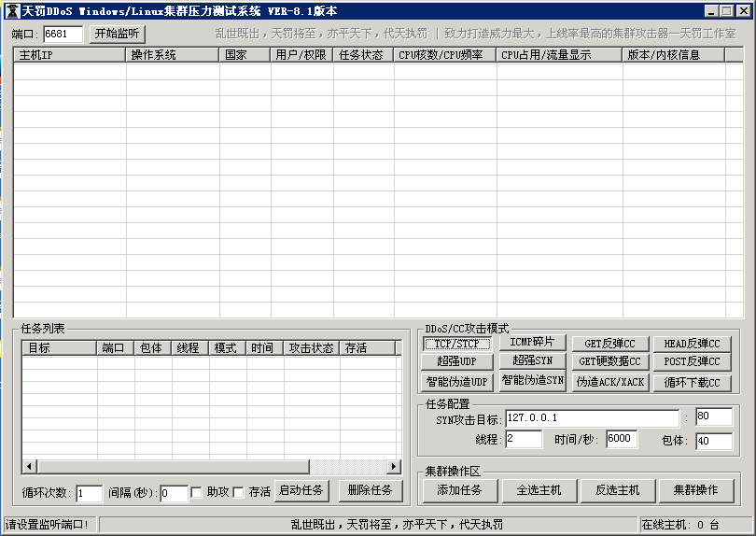This screenshot has width=756, height=536.
Task: Maximize the application window
Action: tap(727, 11)
